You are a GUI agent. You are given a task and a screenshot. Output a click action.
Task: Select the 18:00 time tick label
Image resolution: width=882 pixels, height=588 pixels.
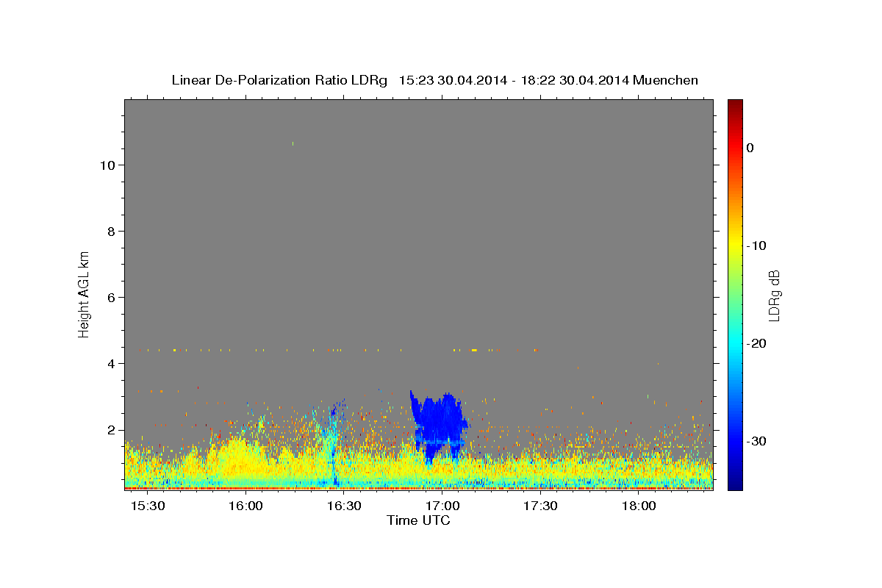click(x=639, y=506)
